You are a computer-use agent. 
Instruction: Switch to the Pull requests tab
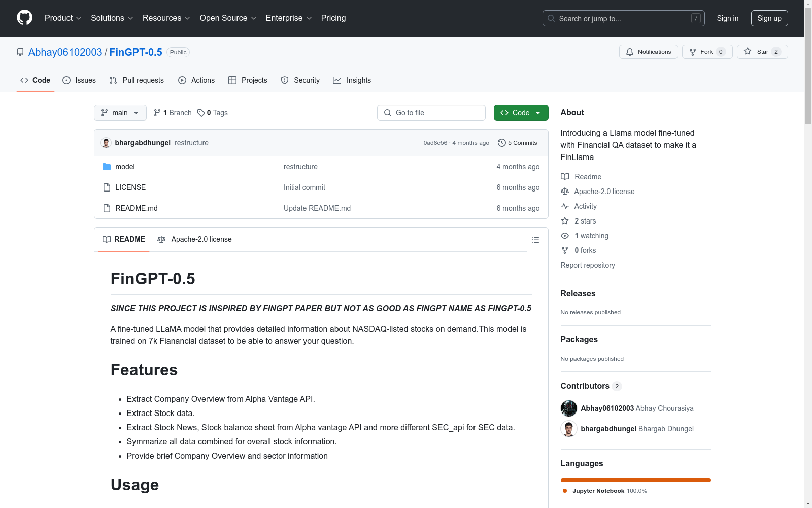137,80
